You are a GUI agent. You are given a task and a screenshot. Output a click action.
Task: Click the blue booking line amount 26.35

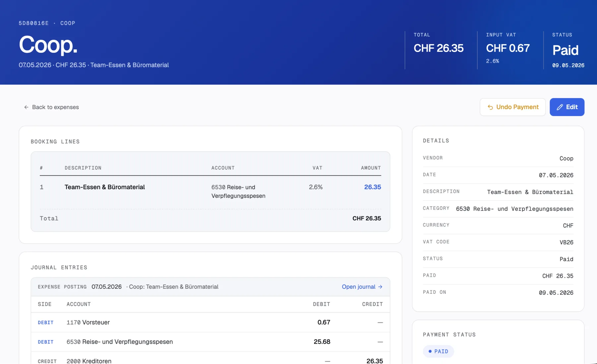click(x=372, y=187)
